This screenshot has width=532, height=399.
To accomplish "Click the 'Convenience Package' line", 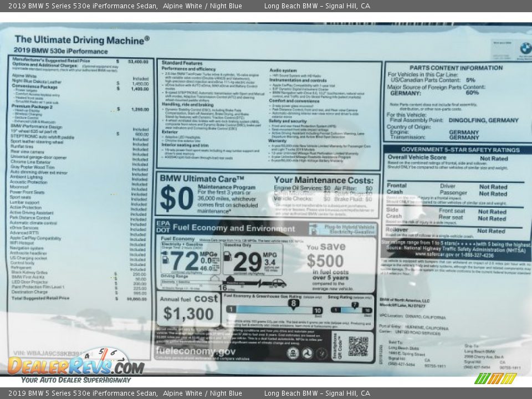I will tap(35, 87).
